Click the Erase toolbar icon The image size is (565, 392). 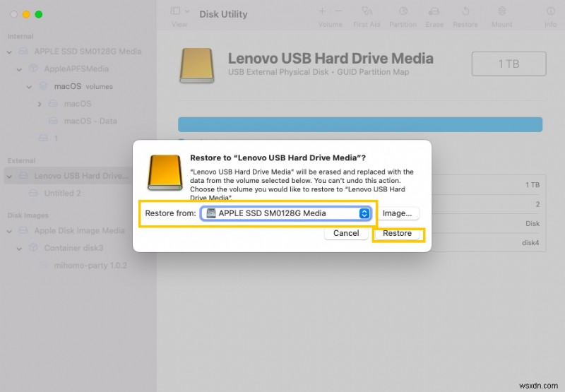pos(434,11)
